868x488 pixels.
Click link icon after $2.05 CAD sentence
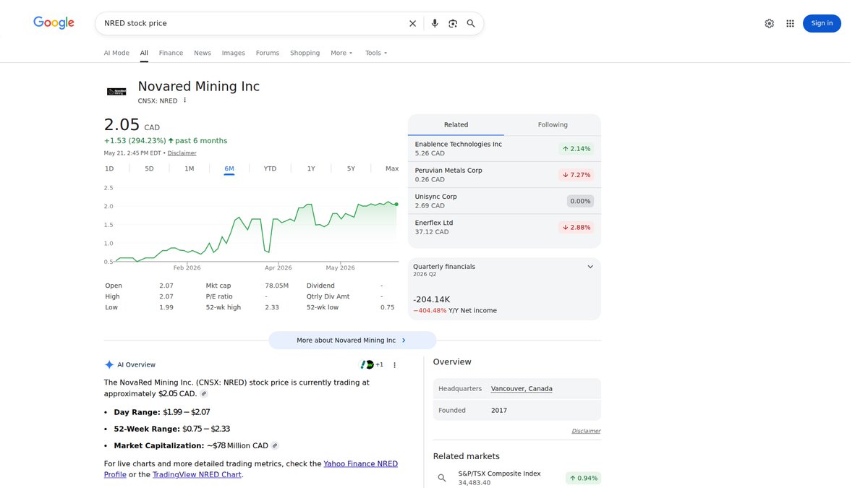coord(204,394)
